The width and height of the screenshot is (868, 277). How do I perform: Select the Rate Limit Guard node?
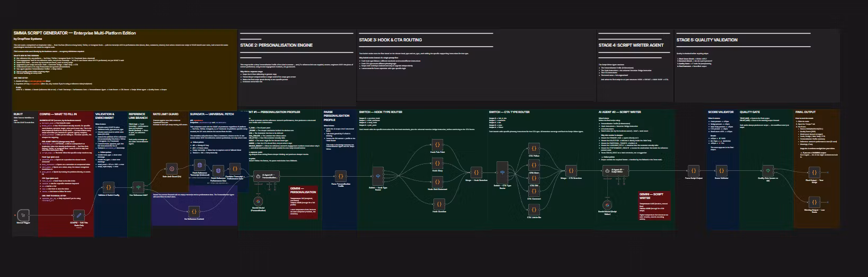(172, 169)
